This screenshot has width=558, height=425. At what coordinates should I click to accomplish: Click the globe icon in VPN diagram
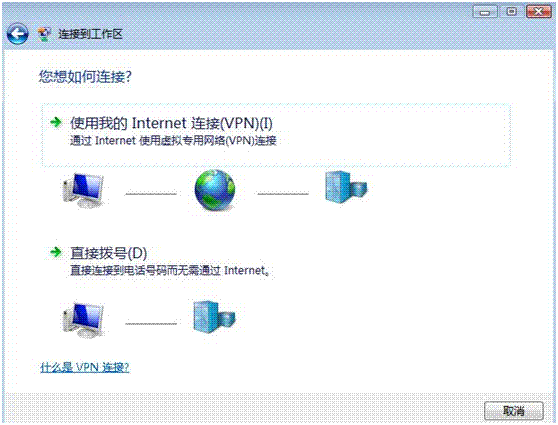(215, 190)
